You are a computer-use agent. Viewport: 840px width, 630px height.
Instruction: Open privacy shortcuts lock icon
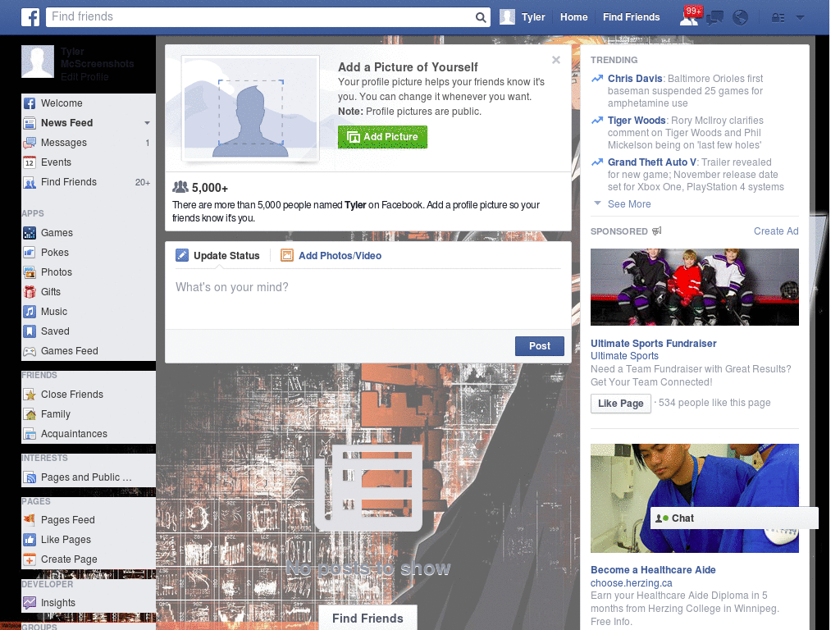(x=778, y=18)
